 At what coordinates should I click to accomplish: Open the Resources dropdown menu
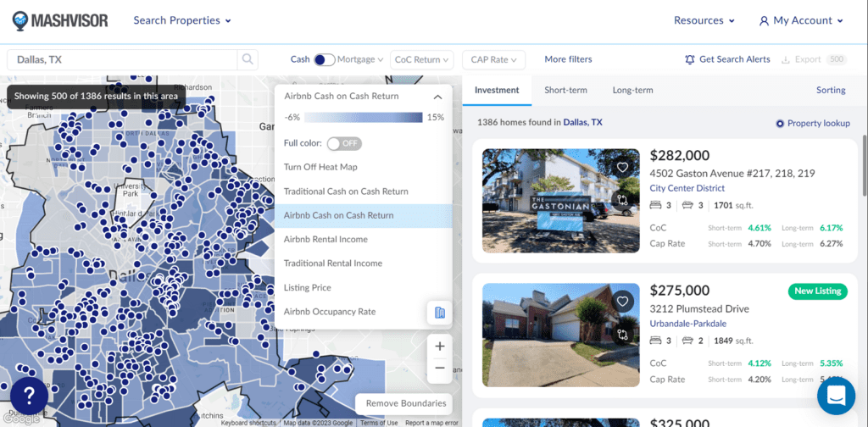click(x=704, y=20)
